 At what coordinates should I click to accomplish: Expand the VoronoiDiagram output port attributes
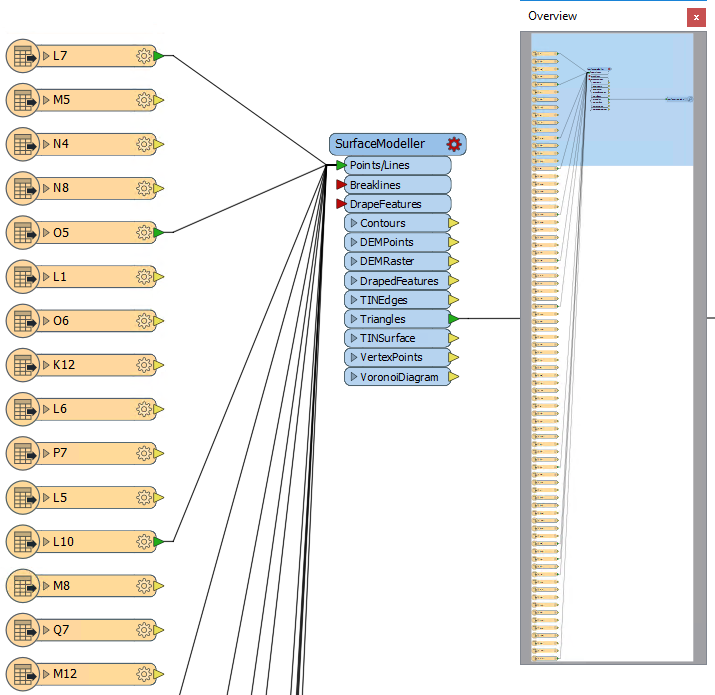coord(353,377)
